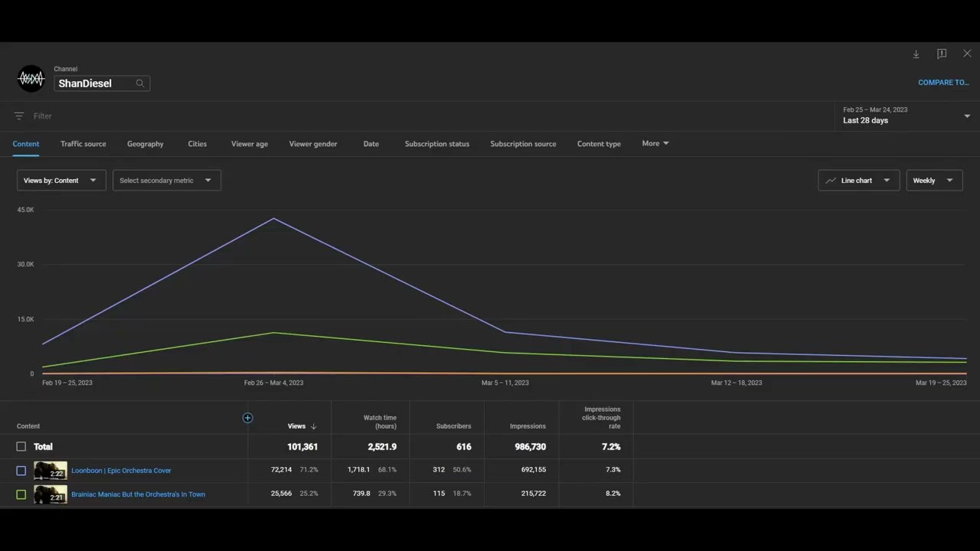Viewport: 980px width, 551px height.
Task: Sort by the Views column header
Action: (296, 426)
